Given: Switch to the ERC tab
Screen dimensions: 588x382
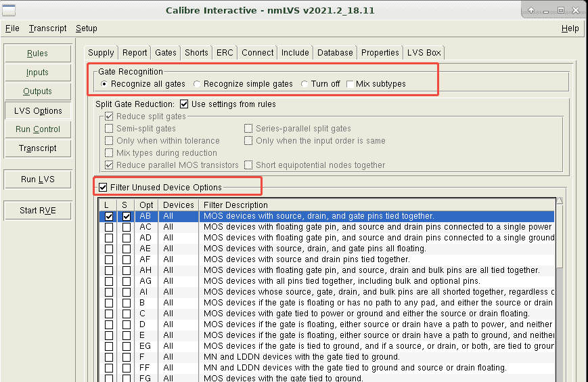Looking at the screenshot, I should point(224,53).
